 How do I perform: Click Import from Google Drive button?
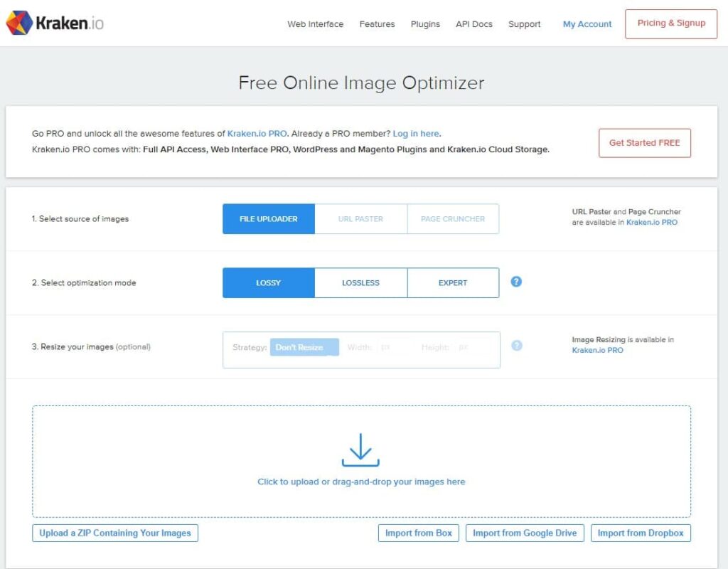pos(525,533)
